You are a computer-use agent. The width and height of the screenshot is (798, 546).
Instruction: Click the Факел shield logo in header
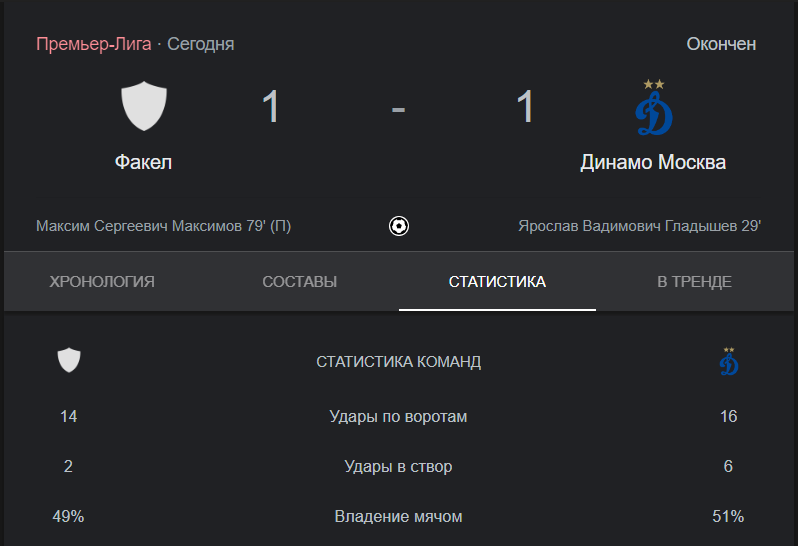[x=144, y=106]
